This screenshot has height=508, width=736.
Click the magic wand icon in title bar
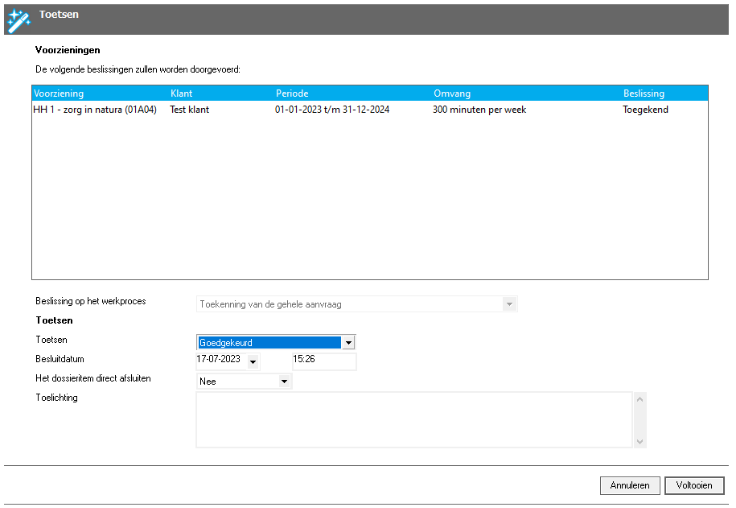coord(18,18)
